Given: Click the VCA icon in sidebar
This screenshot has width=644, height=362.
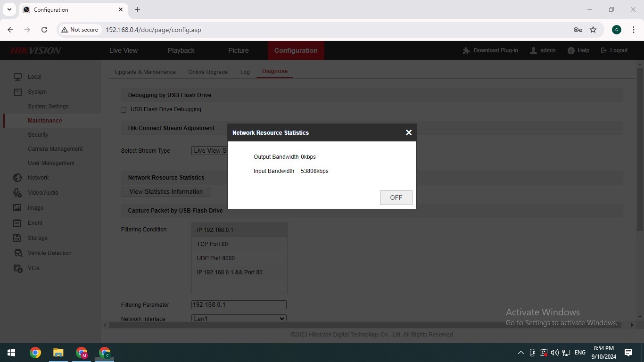Looking at the screenshot, I should point(17,268).
